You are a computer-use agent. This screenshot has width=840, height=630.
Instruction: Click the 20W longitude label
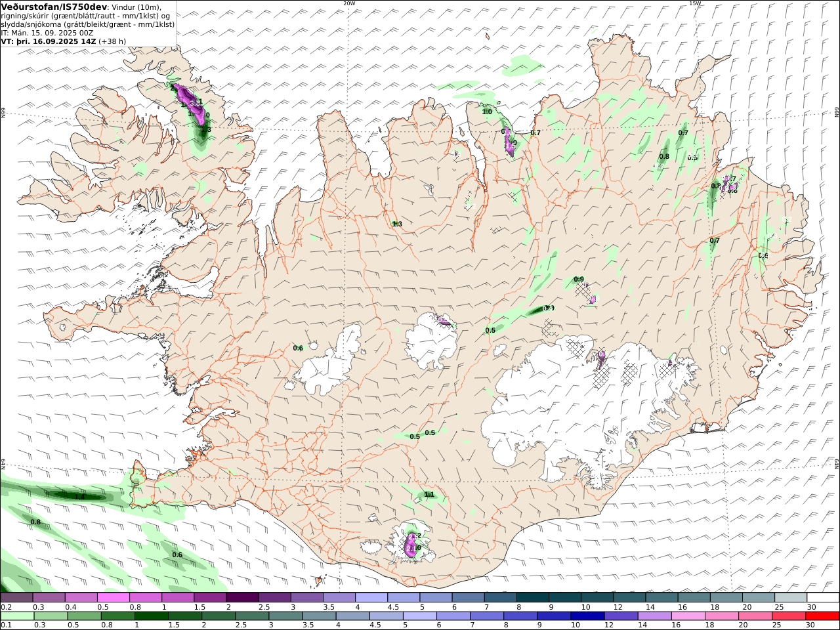[349, 3]
